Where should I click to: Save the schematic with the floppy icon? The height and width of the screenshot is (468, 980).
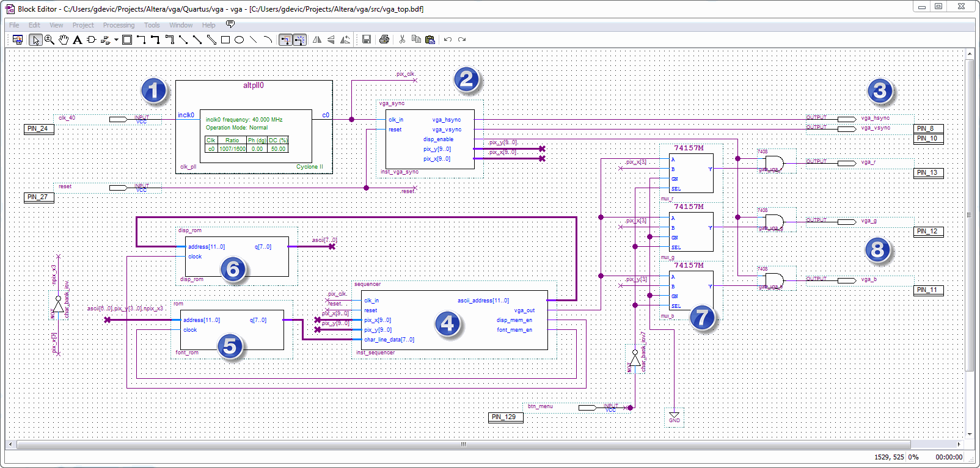coord(367,40)
